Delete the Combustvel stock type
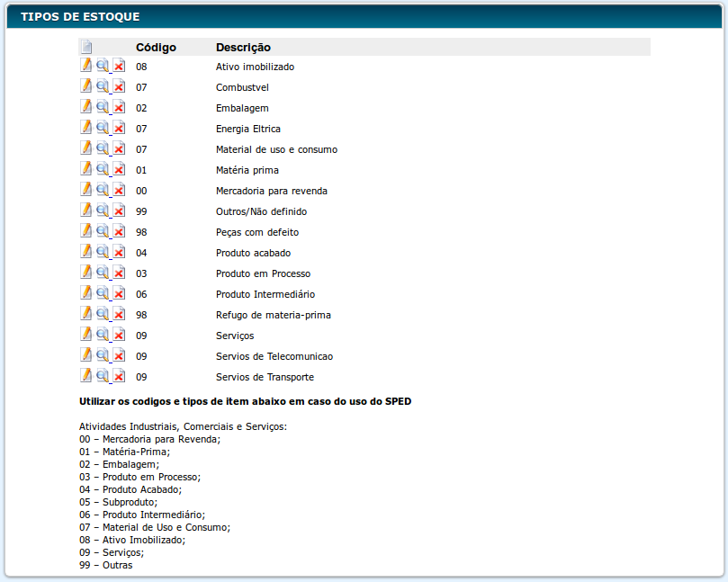This screenshot has height=582, width=728. coord(119,87)
